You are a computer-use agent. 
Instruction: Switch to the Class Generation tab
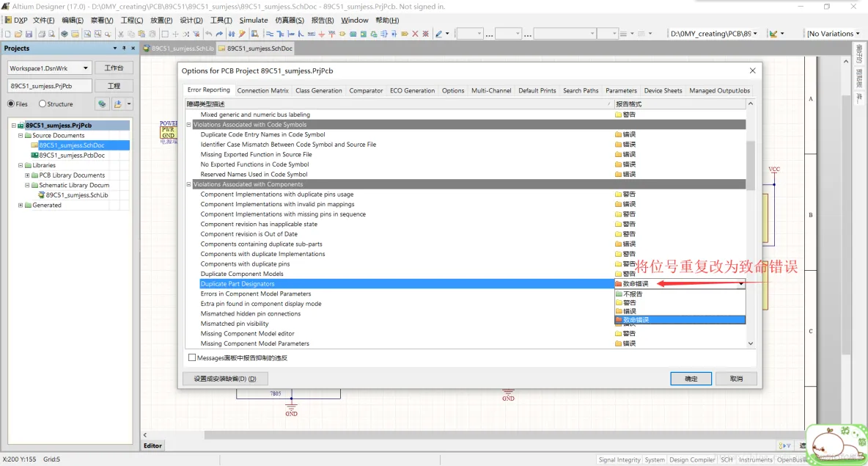point(319,90)
